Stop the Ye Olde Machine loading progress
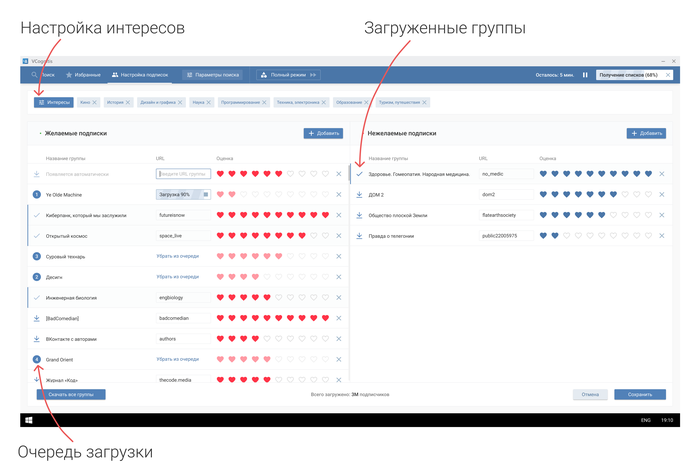700x471 pixels. tap(206, 194)
